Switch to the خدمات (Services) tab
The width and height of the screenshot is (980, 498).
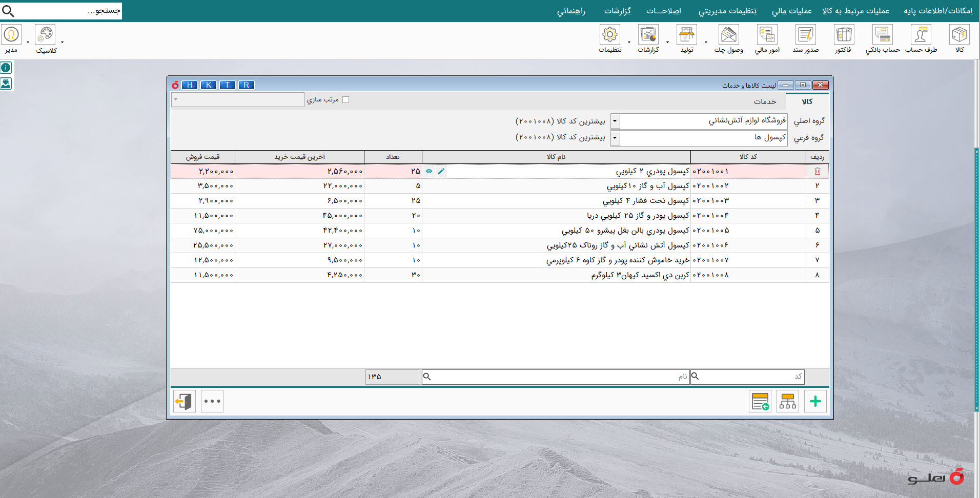tap(765, 101)
